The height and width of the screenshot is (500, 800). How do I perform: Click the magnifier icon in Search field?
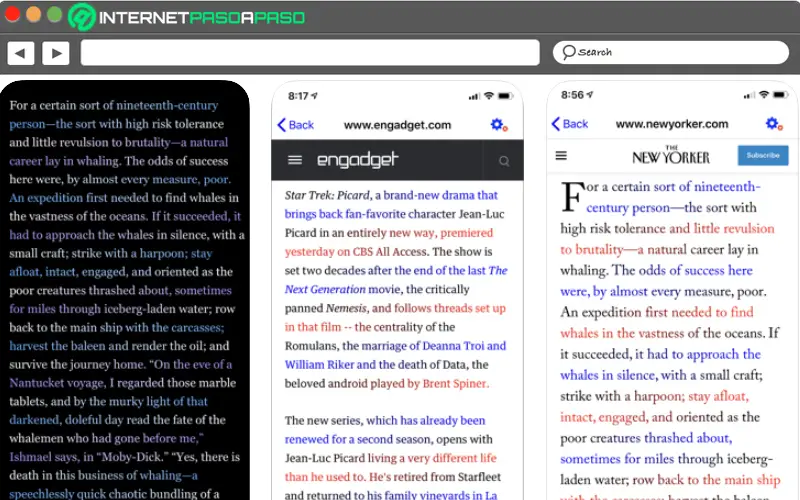(568, 52)
